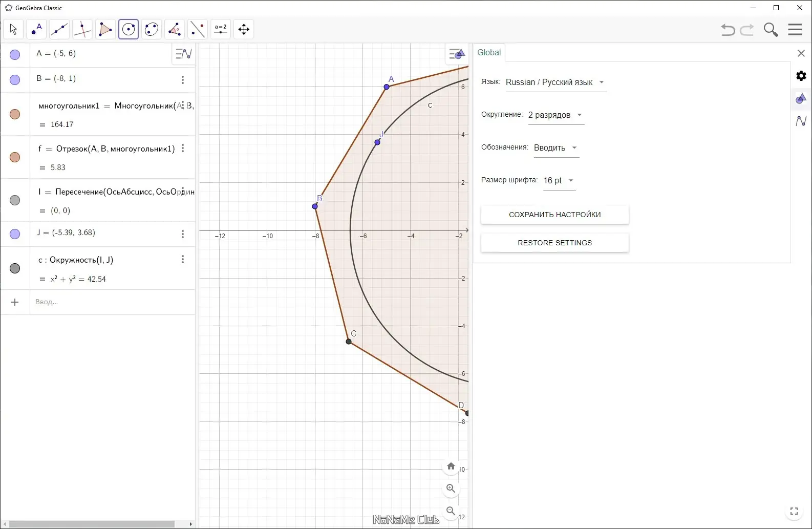This screenshot has height=529, width=812.
Task: Select the Perpendicular Line tool
Action: tap(82, 29)
